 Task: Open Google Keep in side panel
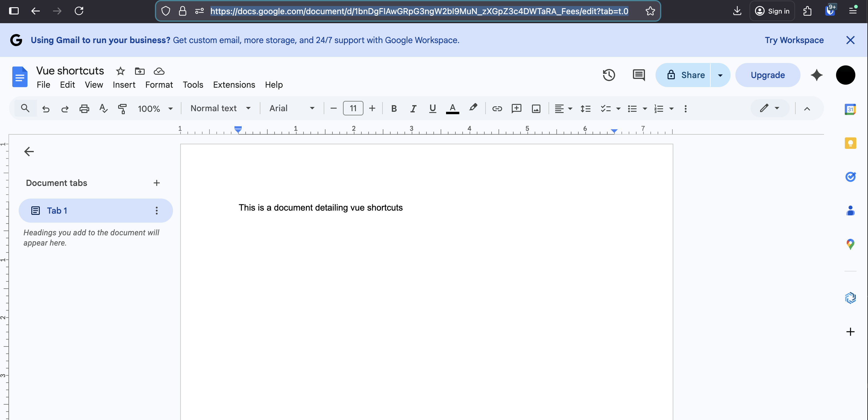[x=850, y=143]
